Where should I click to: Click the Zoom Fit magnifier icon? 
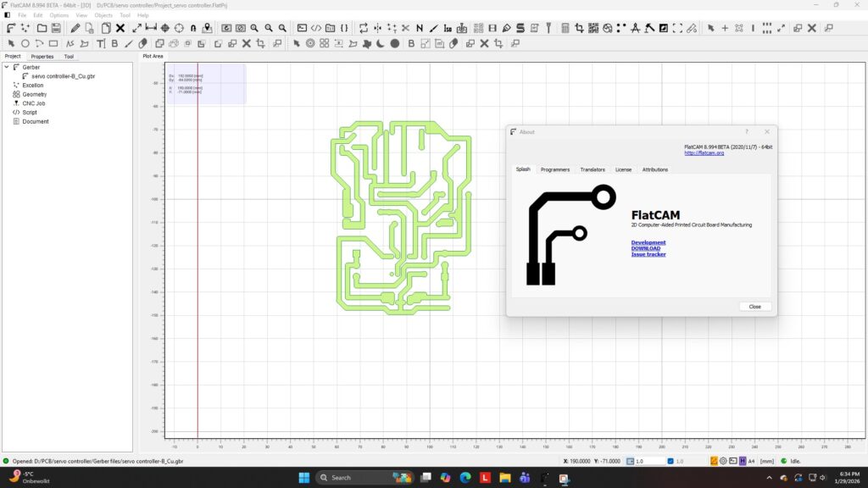pyautogui.click(x=254, y=28)
